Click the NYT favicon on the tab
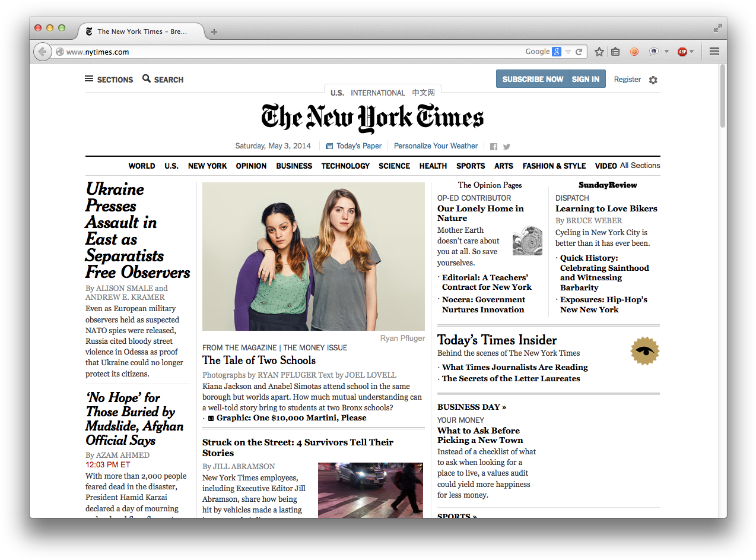756x560 pixels. [x=89, y=31]
